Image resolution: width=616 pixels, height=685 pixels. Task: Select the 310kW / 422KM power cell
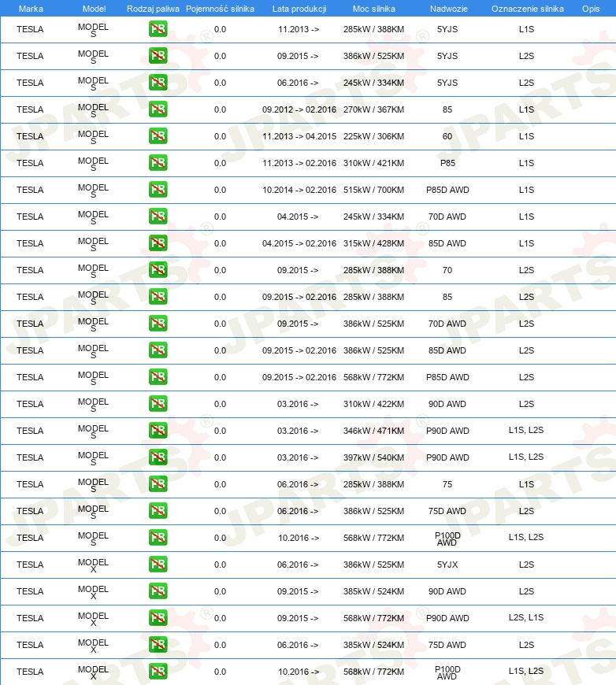[x=374, y=404]
